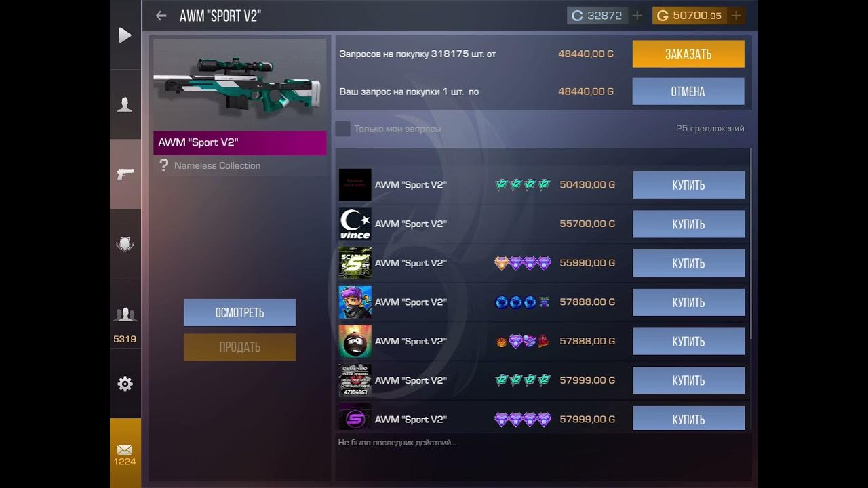Cancel the buy request with ОТМЕНА
The image size is (868, 488).
(x=688, y=91)
